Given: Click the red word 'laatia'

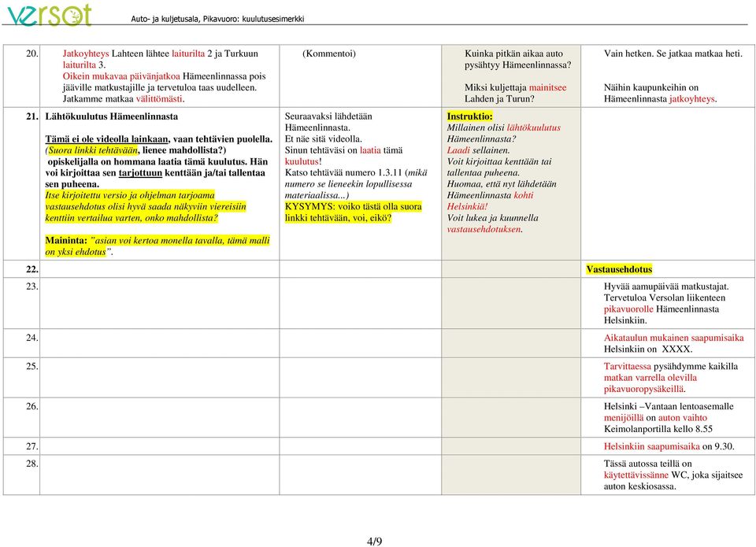Looking at the screenshot, I should pos(370,150).
